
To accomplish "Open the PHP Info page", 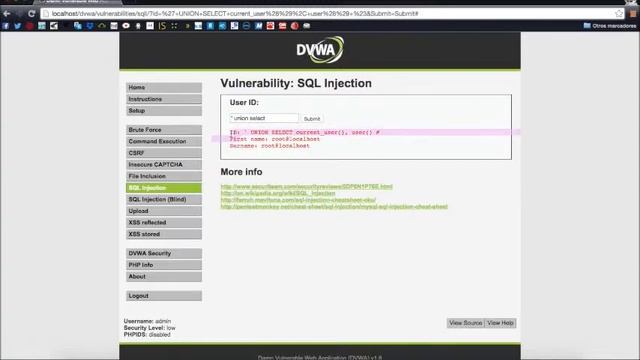I will 164,265.
